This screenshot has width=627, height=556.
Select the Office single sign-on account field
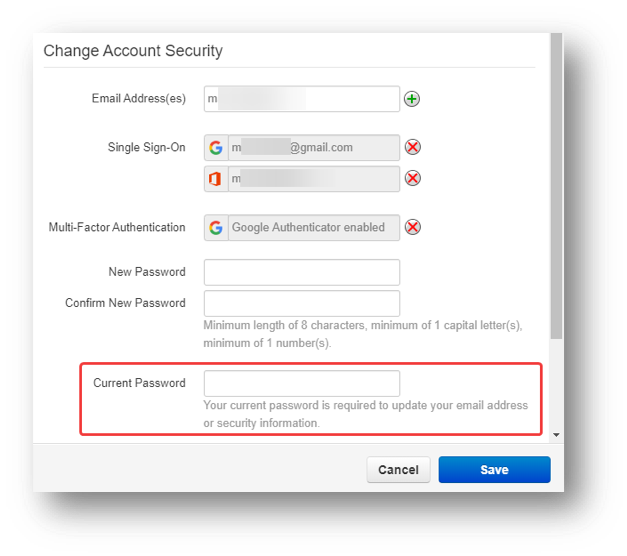[x=313, y=179]
